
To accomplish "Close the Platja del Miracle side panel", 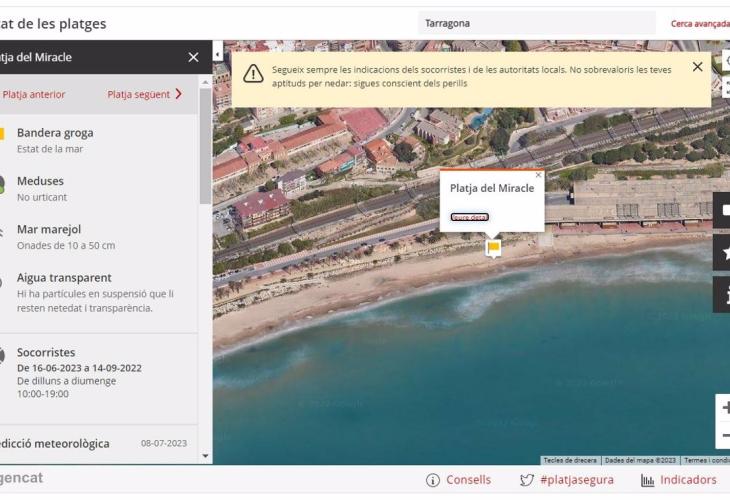I will click(x=193, y=58).
